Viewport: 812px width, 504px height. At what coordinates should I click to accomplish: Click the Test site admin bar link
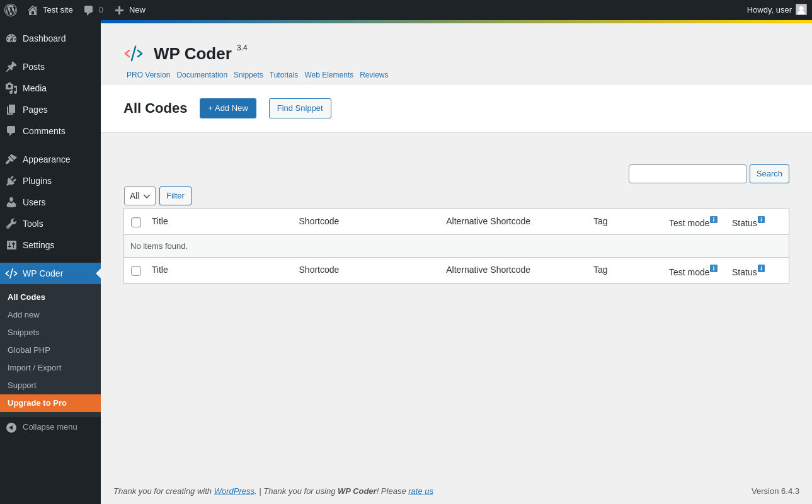point(58,10)
